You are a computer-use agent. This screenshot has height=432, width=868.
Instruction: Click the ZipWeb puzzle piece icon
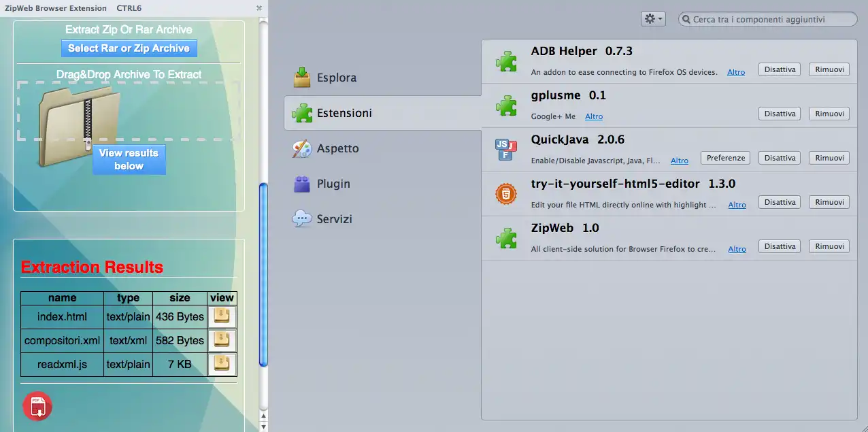[506, 238]
